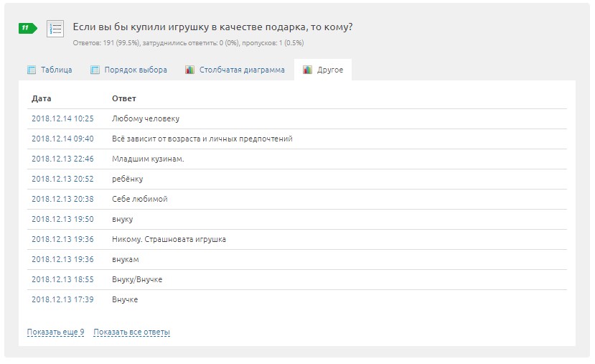Select the Другое tab
Viewport: 595px width, 364px height.
coord(323,70)
